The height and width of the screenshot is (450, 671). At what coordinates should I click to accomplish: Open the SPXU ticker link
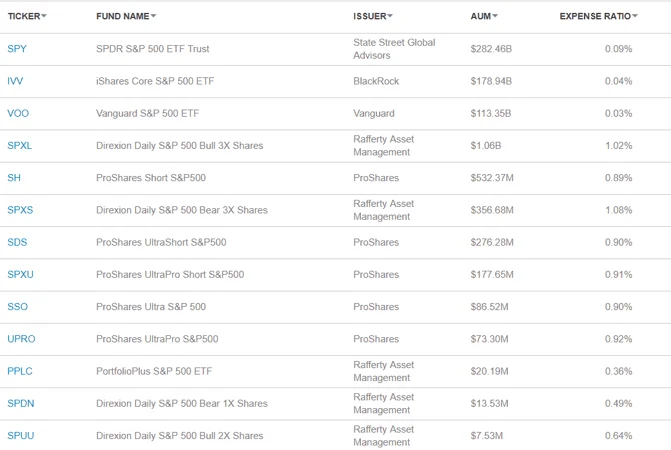[x=20, y=275]
